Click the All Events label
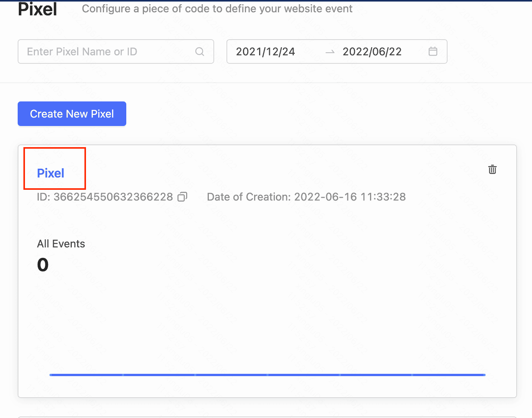 pos(61,244)
